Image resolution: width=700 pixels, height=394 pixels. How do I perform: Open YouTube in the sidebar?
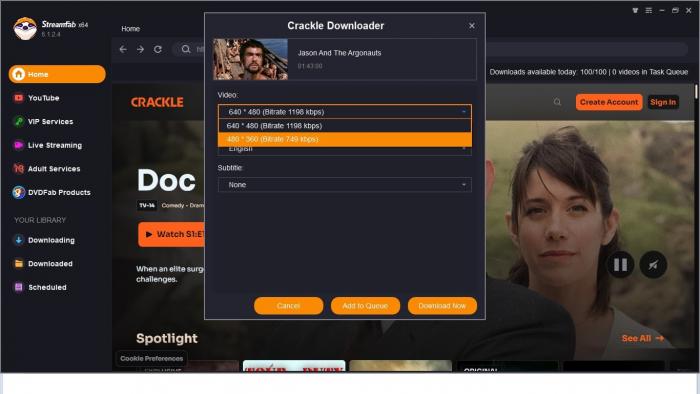click(x=43, y=98)
